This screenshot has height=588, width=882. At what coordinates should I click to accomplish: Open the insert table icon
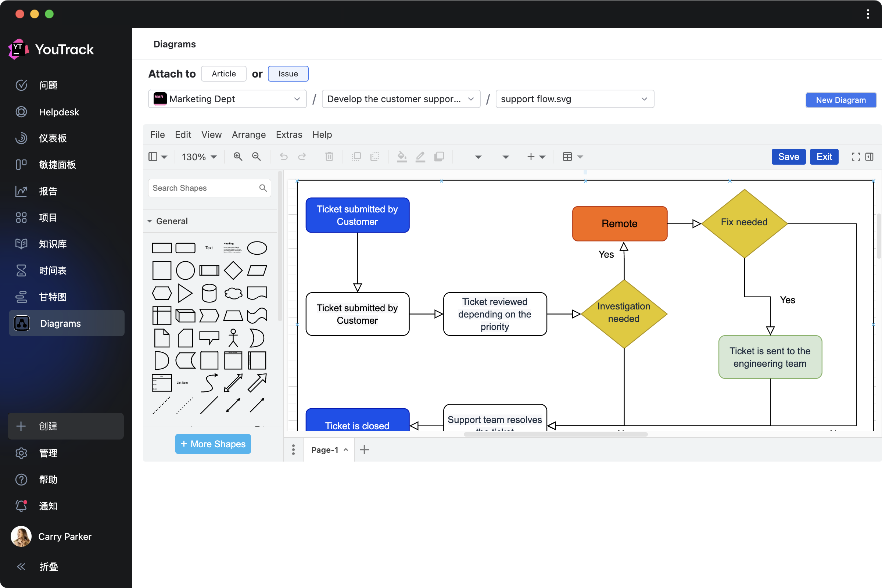(x=567, y=157)
